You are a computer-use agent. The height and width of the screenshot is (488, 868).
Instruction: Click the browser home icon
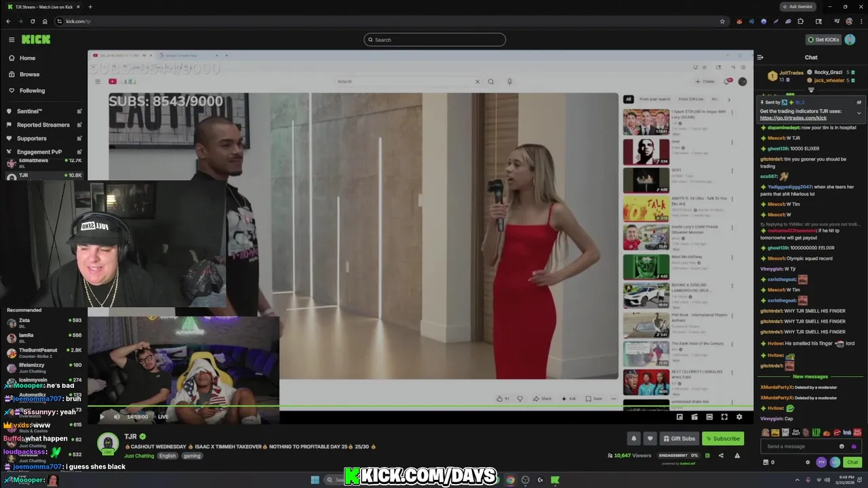click(45, 21)
